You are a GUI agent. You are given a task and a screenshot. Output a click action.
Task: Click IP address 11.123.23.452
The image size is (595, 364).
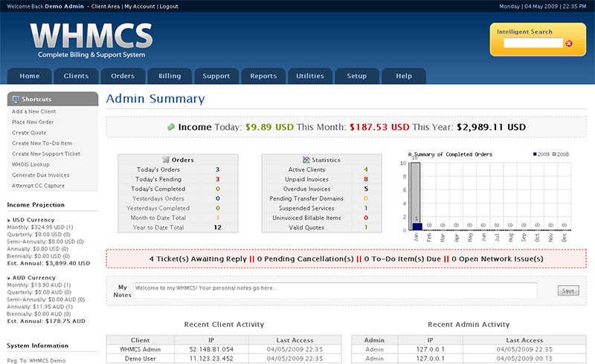(x=211, y=358)
